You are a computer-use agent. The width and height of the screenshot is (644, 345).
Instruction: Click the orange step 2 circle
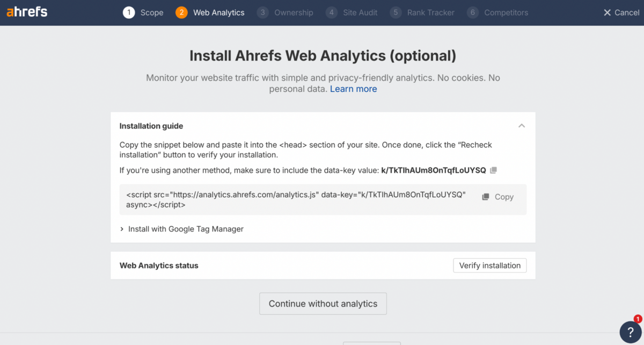[181, 12]
